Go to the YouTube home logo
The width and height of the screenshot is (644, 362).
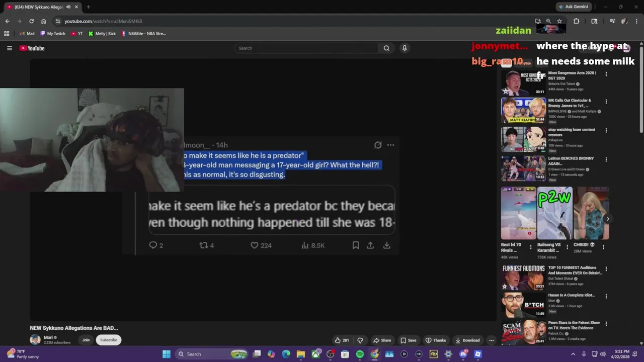[32, 48]
